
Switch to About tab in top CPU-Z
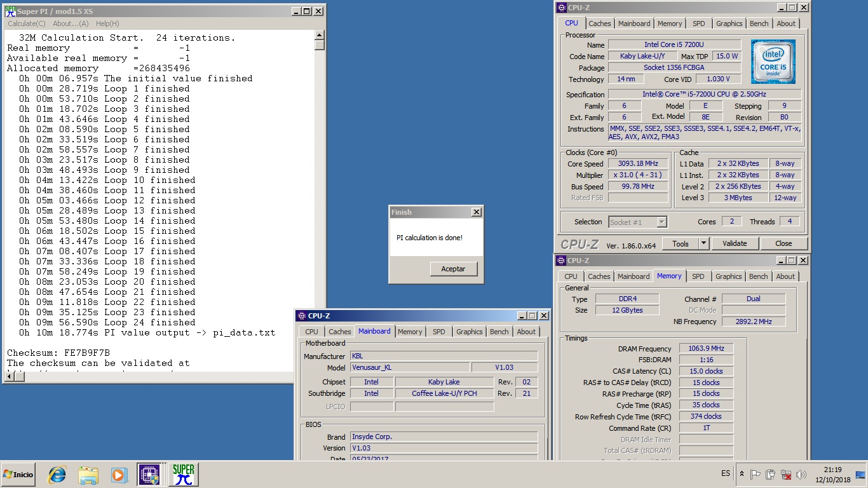point(786,24)
